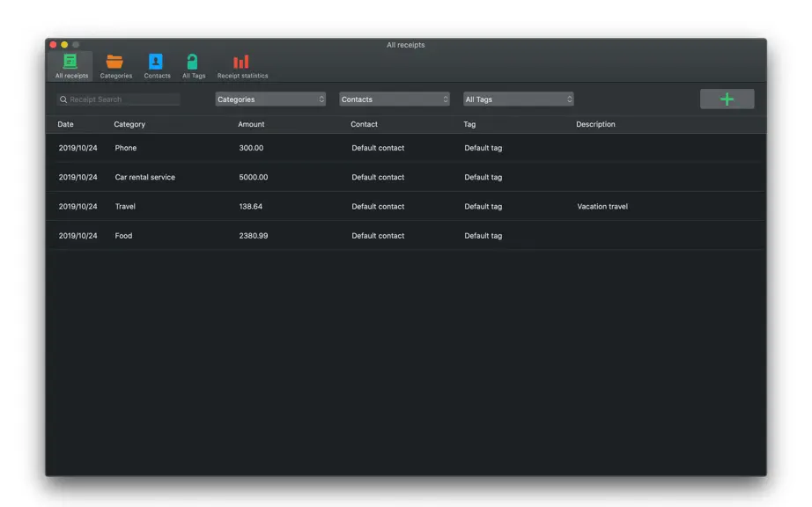Click Default contact in the Phone row
Viewport: 812px width, 507px height.
pyautogui.click(x=378, y=148)
